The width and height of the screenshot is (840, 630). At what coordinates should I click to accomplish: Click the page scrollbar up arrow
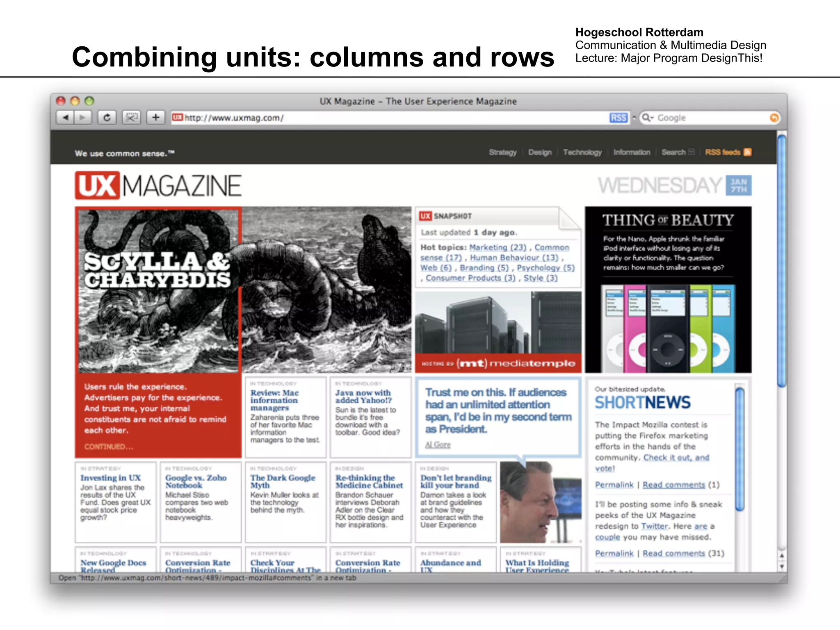point(782,556)
